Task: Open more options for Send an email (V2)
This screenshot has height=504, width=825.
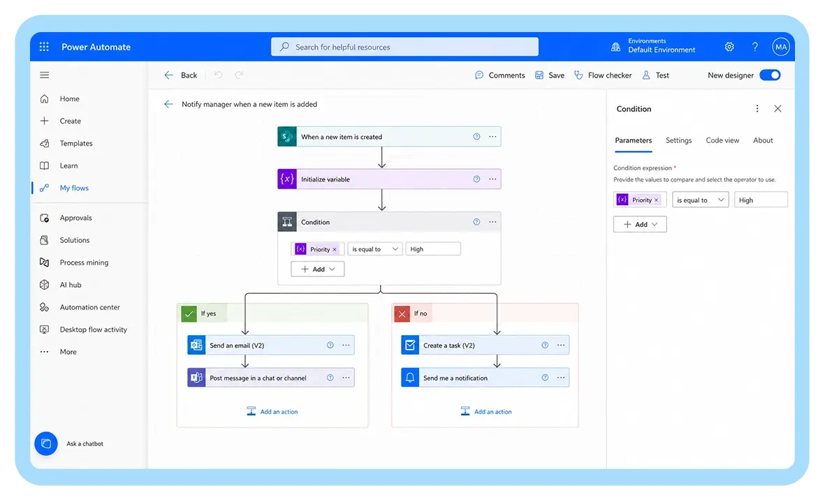Action: pyautogui.click(x=346, y=346)
